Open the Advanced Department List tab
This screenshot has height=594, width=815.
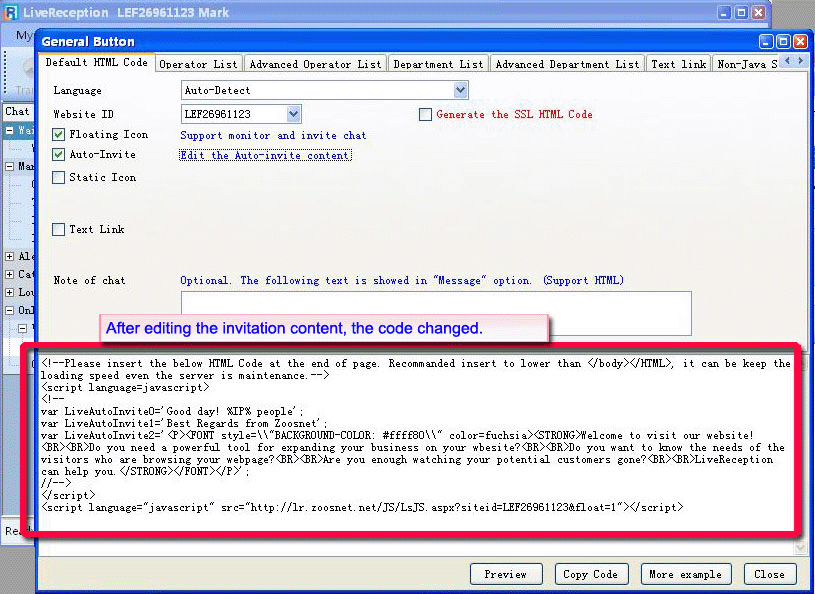[x=567, y=64]
